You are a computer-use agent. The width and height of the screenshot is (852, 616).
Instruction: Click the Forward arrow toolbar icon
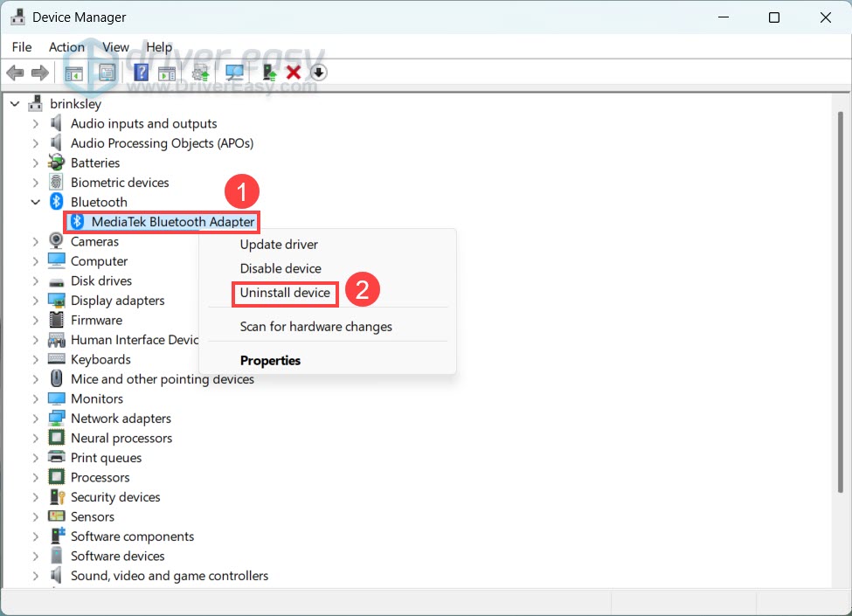[40, 73]
